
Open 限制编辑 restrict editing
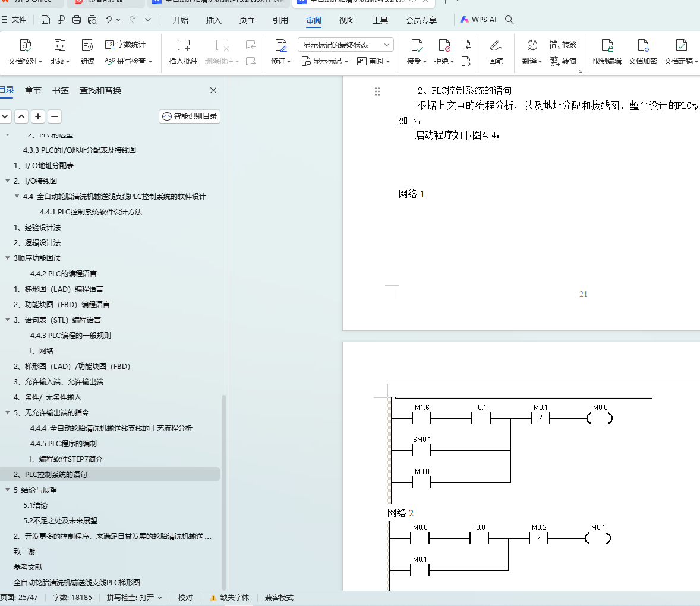pos(607,52)
